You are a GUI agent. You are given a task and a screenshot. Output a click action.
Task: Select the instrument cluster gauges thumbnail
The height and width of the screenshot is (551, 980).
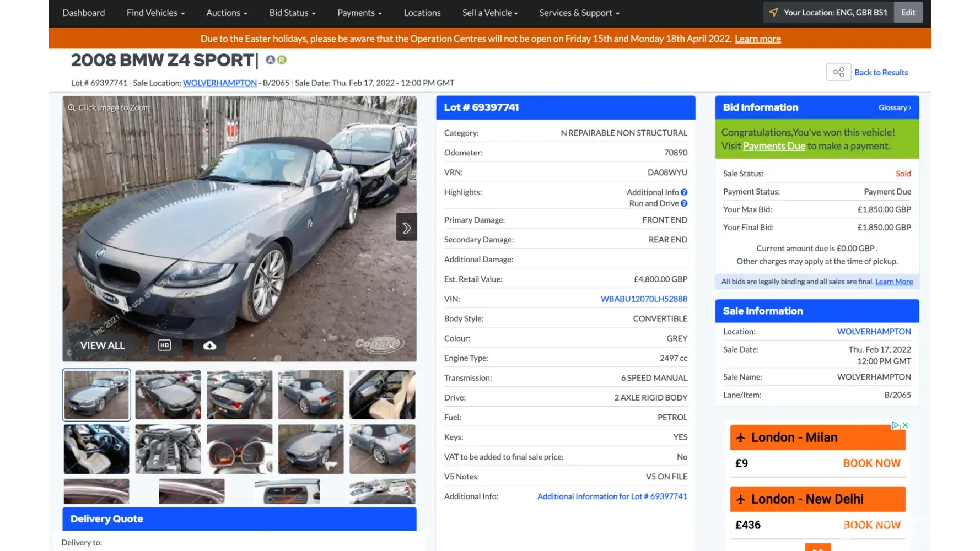pyautogui.click(x=239, y=449)
